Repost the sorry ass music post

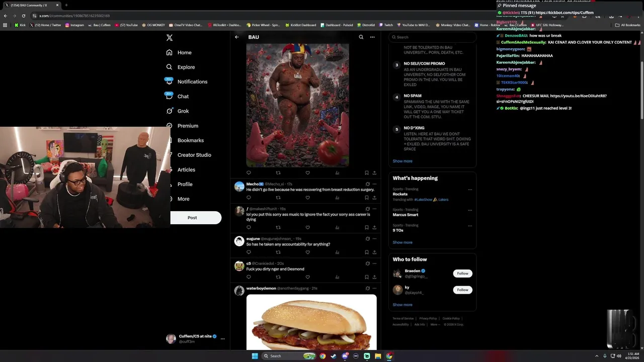tap(278, 227)
